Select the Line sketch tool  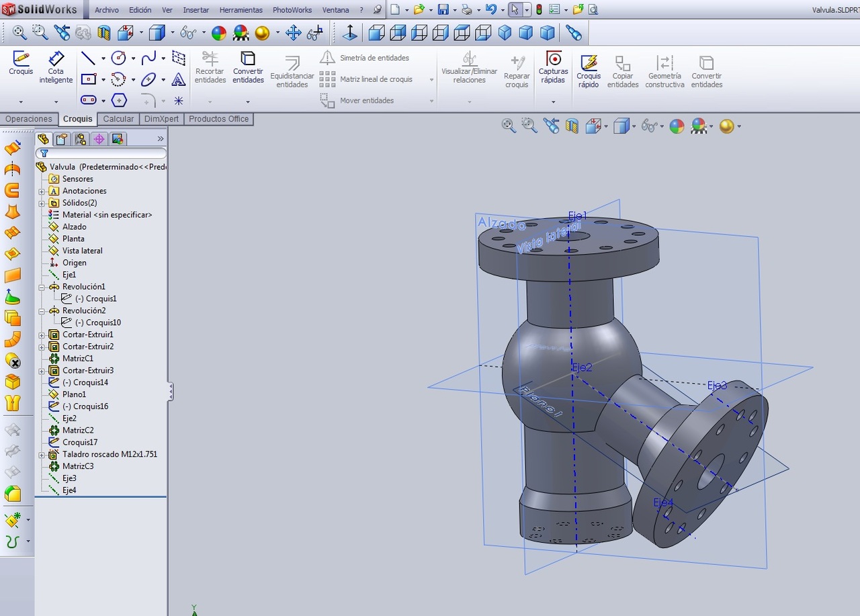(88, 58)
